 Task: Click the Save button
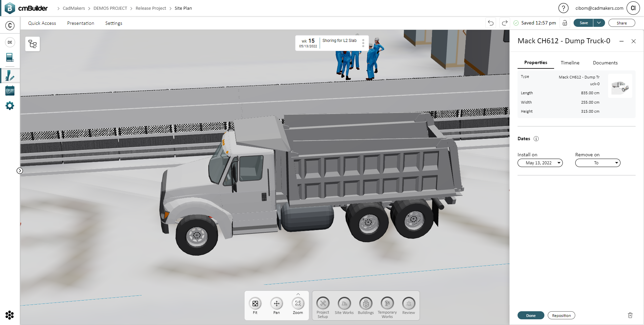coord(584,23)
